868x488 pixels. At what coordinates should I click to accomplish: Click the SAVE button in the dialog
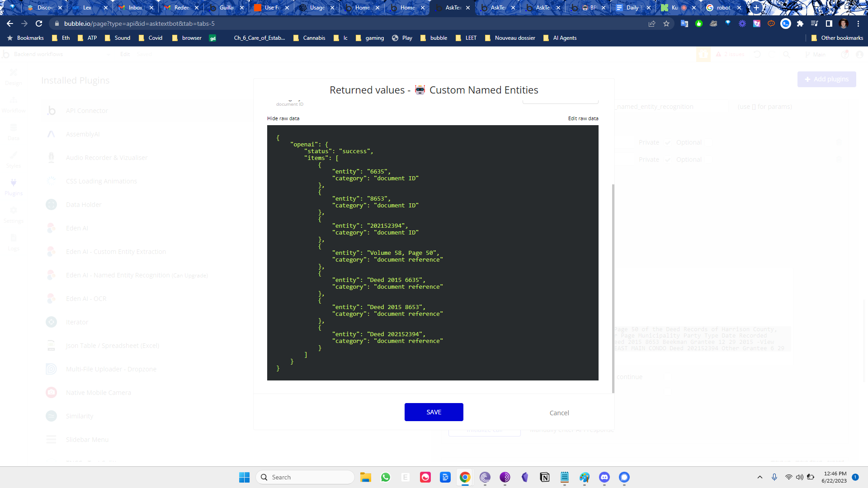point(434,412)
